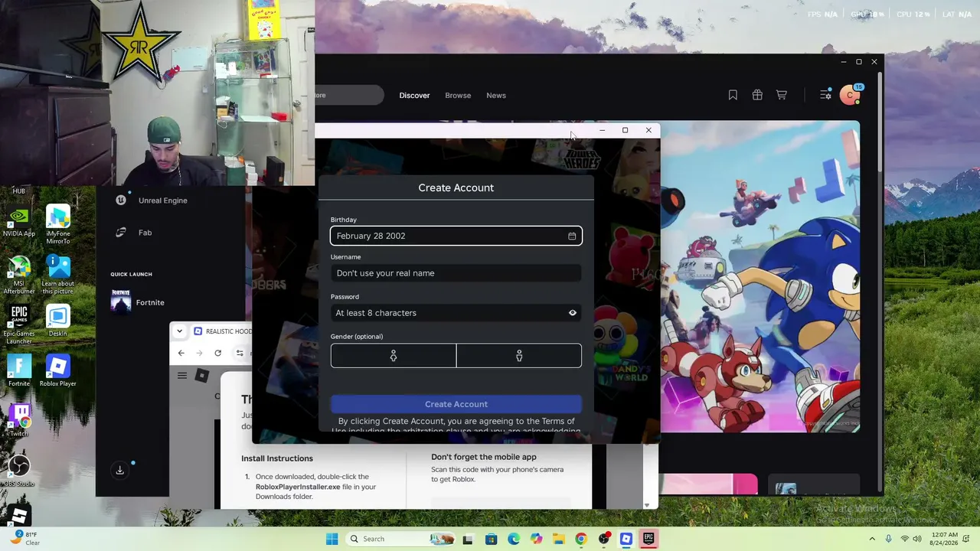Open OBS Studio desktop shortcut

coord(19,471)
